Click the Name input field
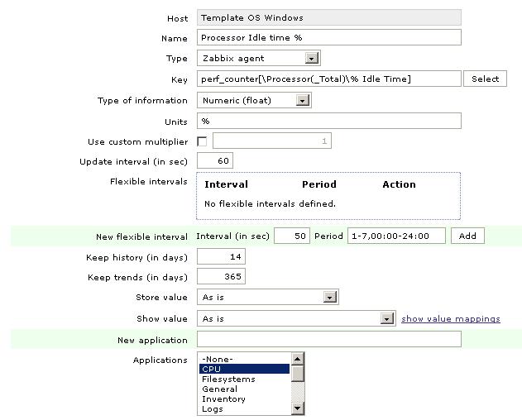 point(328,38)
